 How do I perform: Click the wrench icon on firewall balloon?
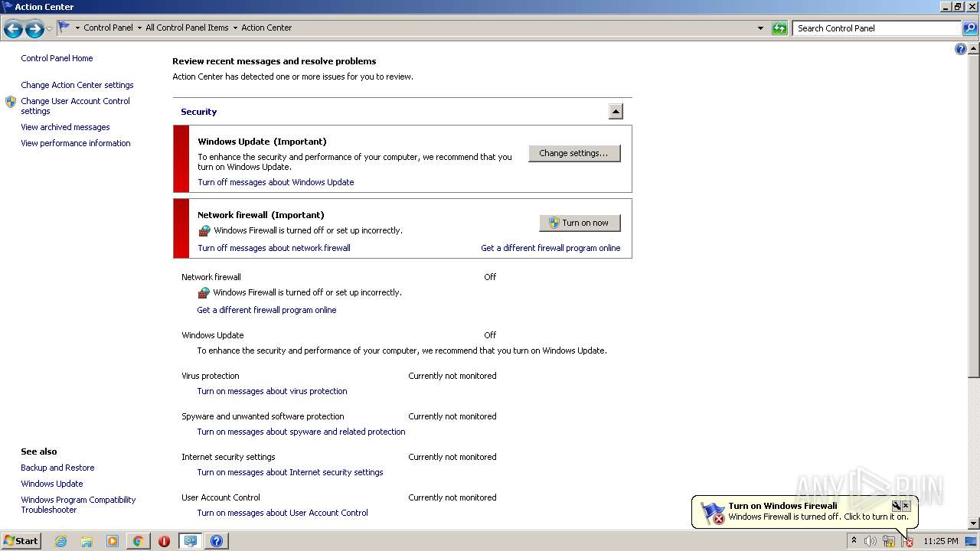896,506
